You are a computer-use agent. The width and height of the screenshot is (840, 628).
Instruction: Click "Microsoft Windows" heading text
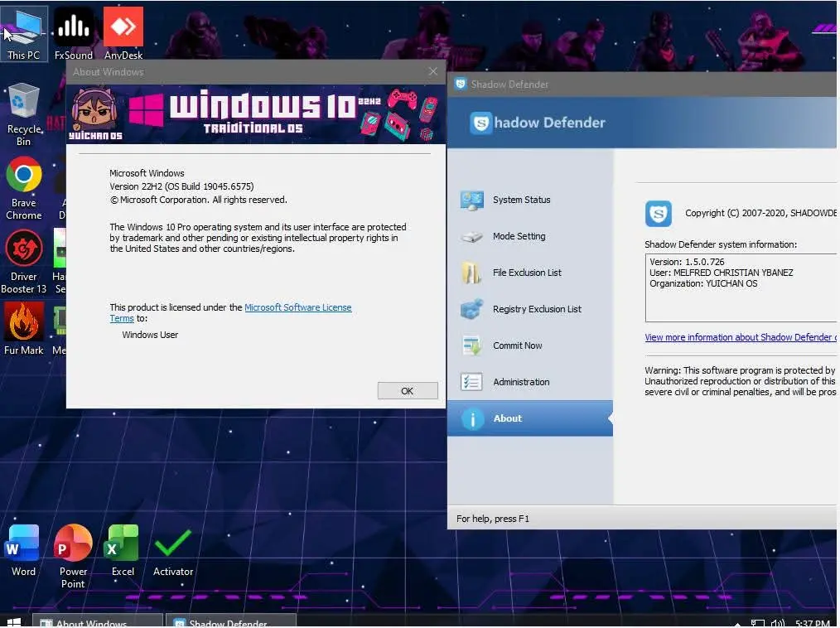coord(147,173)
